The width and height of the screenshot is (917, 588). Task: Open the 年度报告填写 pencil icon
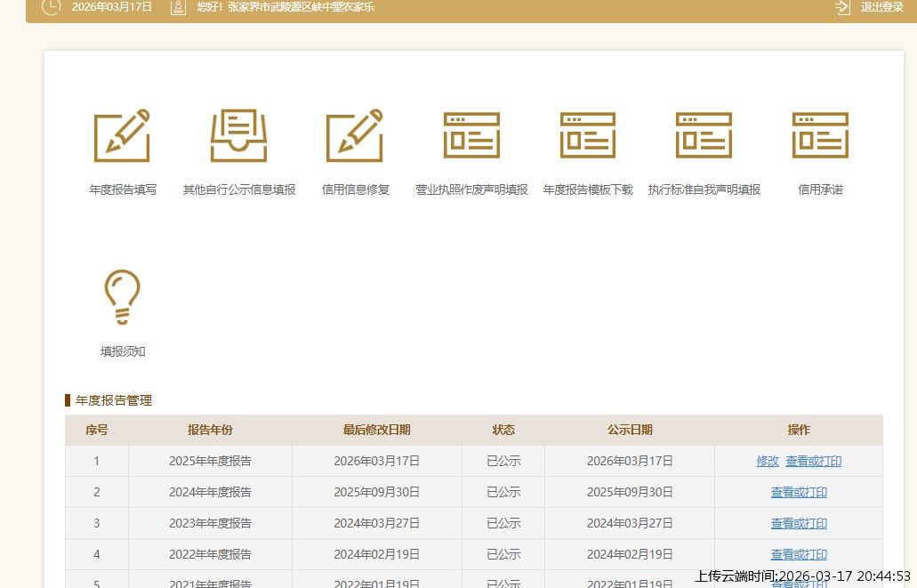[x=122, y=135]
